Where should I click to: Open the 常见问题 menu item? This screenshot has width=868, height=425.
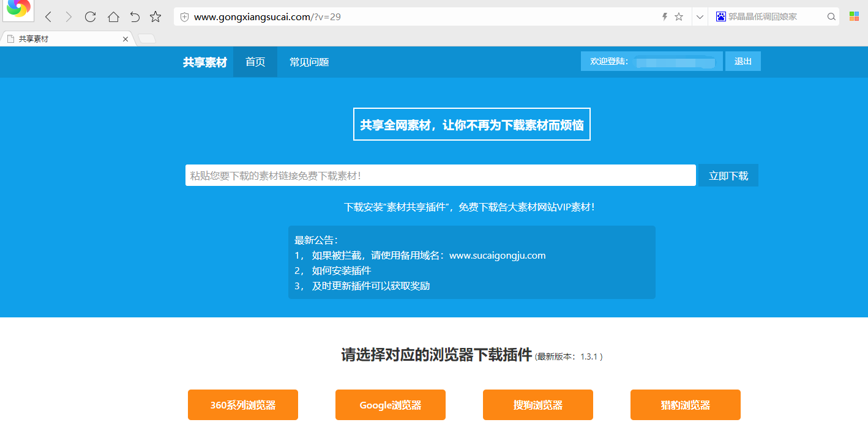(309, 62)
